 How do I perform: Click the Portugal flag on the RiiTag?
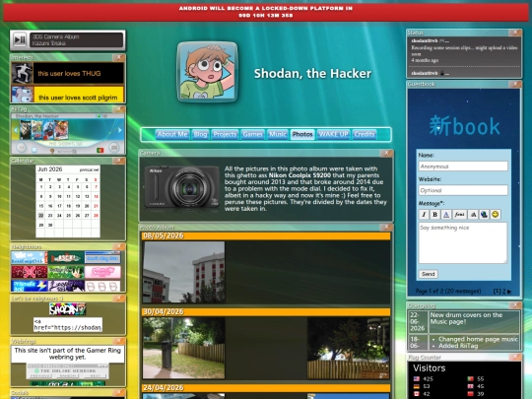(100, 150)
